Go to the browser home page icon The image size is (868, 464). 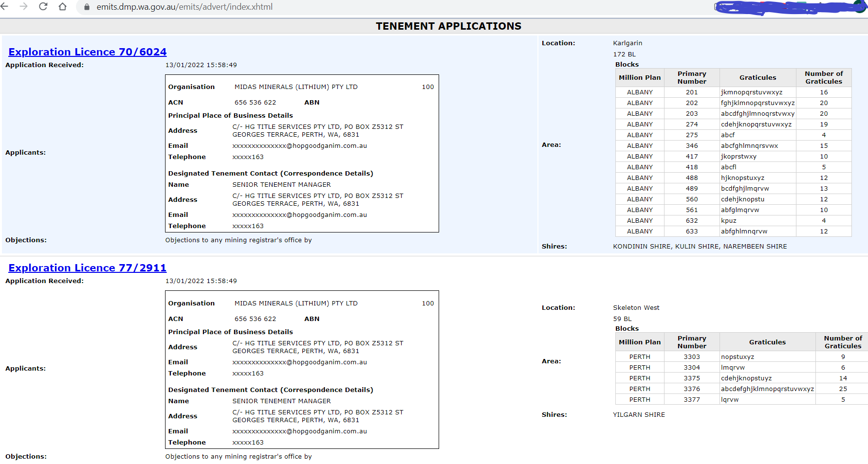[x=62, y=7]
